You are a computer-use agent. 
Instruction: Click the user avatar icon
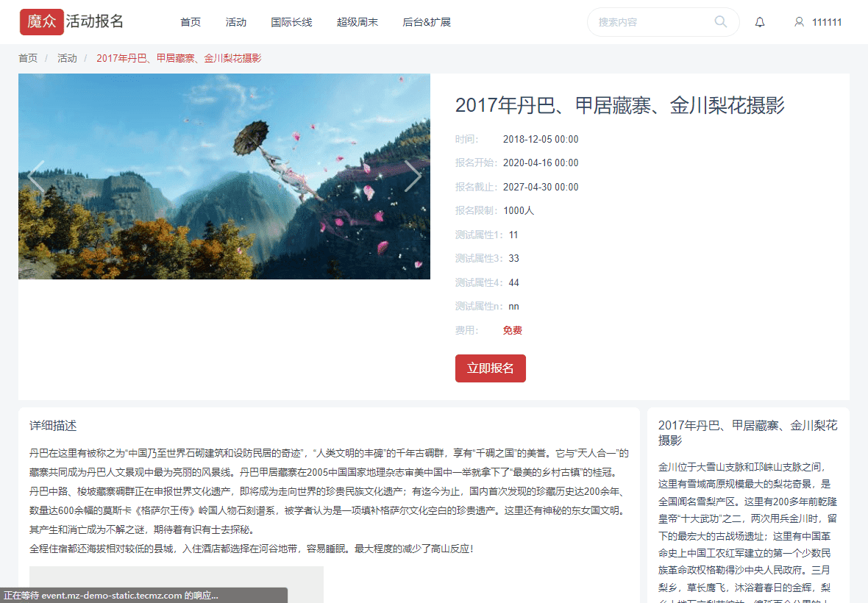click(x=799, y=22)
